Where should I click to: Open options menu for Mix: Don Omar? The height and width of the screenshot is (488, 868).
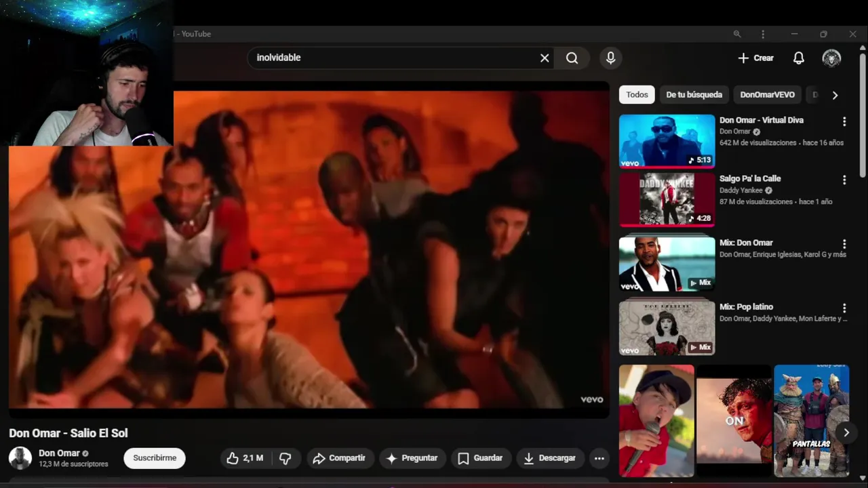coord(844,244)
